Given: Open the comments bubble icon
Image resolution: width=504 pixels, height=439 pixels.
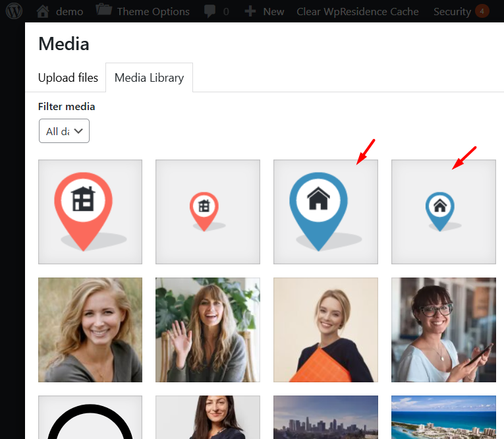Looking at the screenshot, I should click(211, 11).
